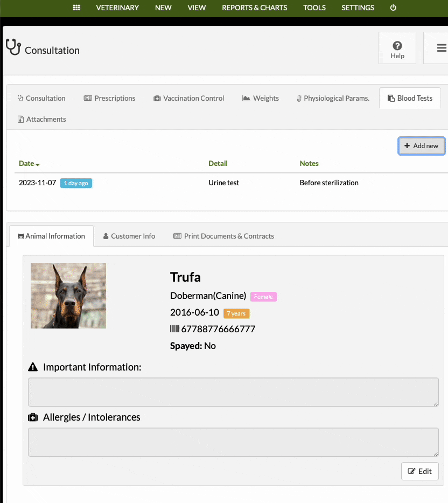Click the warning triangle icon for Important Information
The height and width of the screenshot is (503, 448).
(33, 367)
